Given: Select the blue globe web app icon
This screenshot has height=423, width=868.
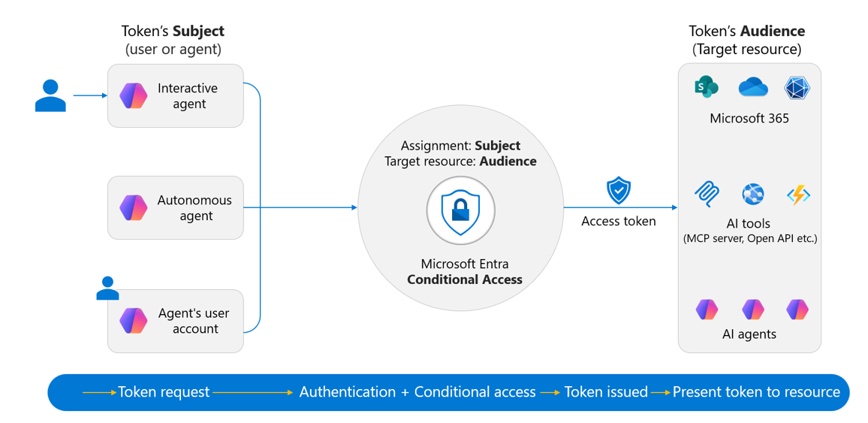Looking at the screenshot, I should 753,195.
